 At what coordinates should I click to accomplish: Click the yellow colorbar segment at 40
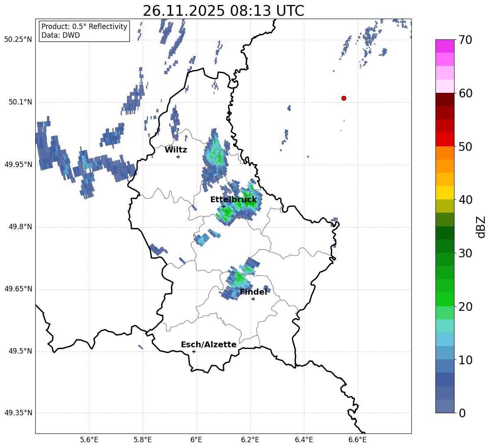coord(445,193)
